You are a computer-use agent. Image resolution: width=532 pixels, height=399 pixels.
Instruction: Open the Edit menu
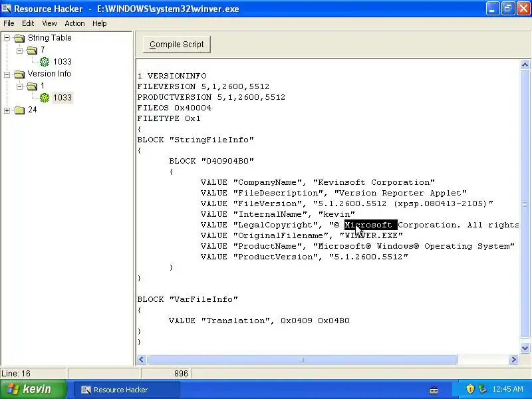pyautogui.click(x=28, y=23)
